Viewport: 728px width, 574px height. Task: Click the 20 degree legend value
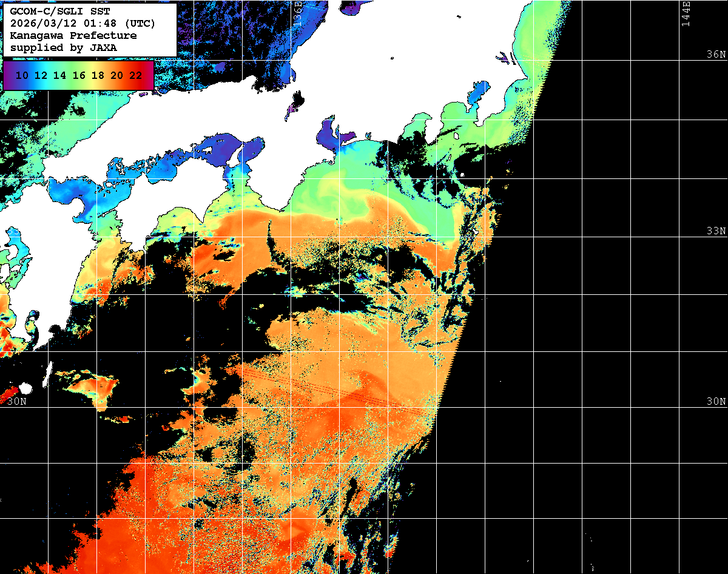(x=117, y=76)
